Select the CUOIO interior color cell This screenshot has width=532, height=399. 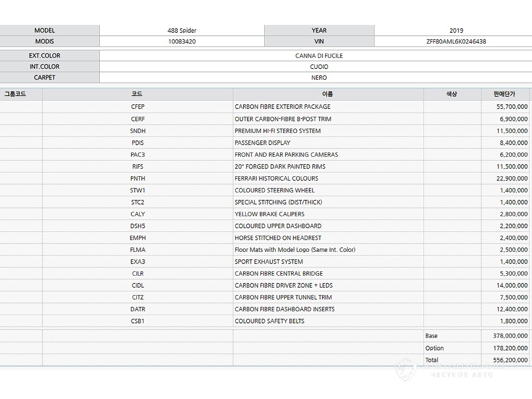(x=319, y=66)
